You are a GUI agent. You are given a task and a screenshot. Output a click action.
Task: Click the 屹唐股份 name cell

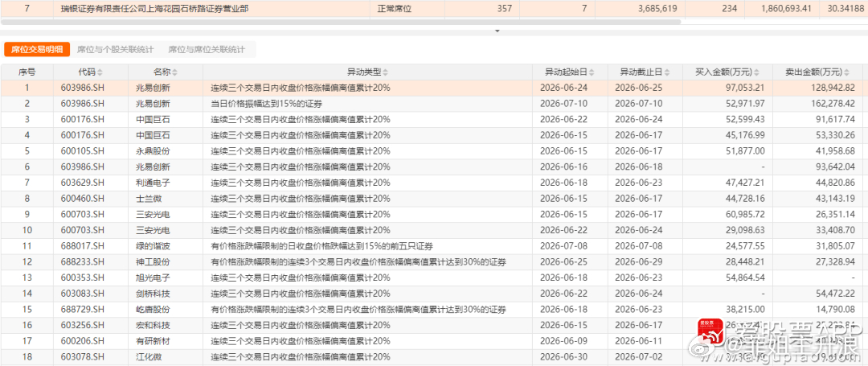[x=153, y=310]
